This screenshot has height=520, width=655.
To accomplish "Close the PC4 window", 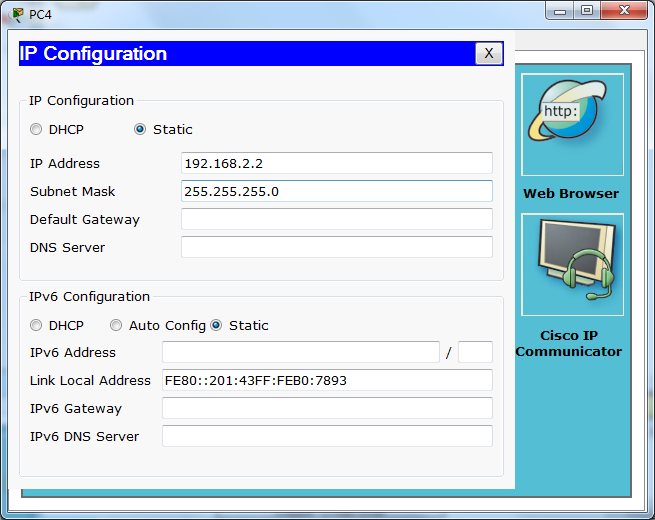I will click(x=624, y=11).
